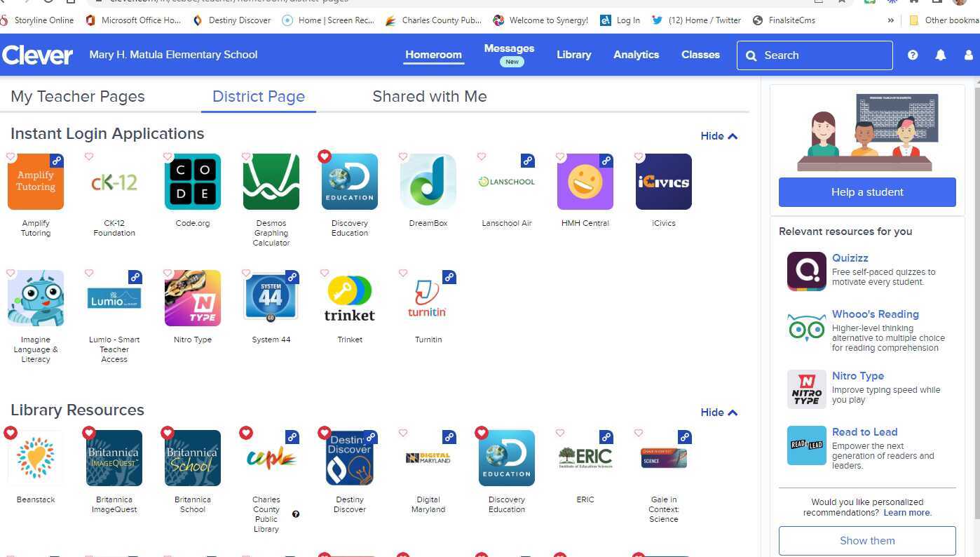980x557 pixels.
Task: Launch Desmos Graphing Calculator
Action: click(x=271, y=182)
